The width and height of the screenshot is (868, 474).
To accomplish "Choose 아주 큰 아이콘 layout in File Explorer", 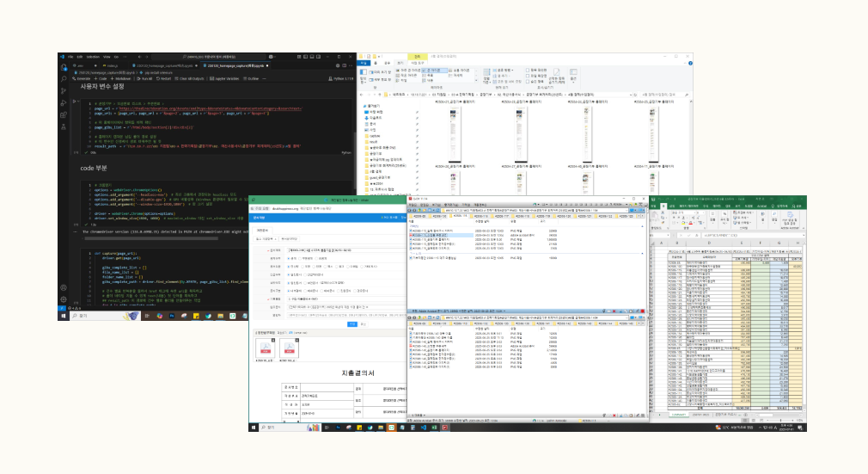I will 408,71.
